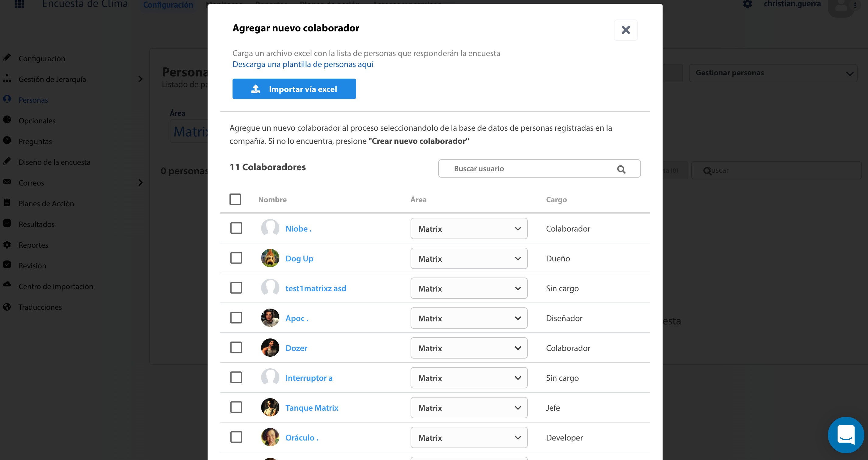Screen dimensions: 868x460
Task: Open Centro de importación in the sidebar
Action: 56,286
